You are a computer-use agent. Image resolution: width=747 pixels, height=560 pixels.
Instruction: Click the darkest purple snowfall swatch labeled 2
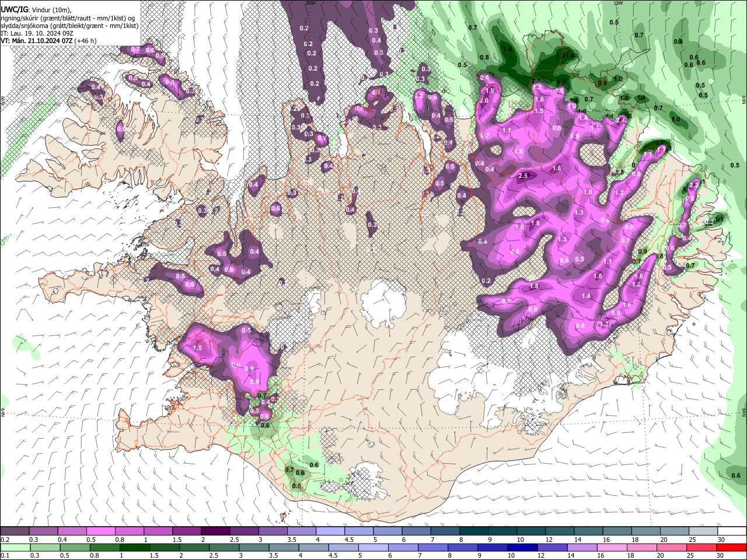coord(215,531)
